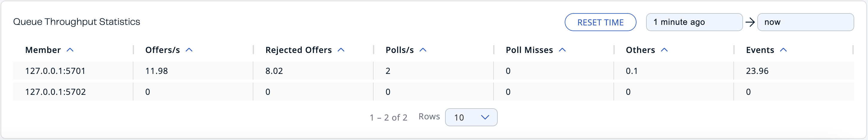Click the Events column sort arrow
The width and height of the screenshot is (868, 140).
point(783,50)
